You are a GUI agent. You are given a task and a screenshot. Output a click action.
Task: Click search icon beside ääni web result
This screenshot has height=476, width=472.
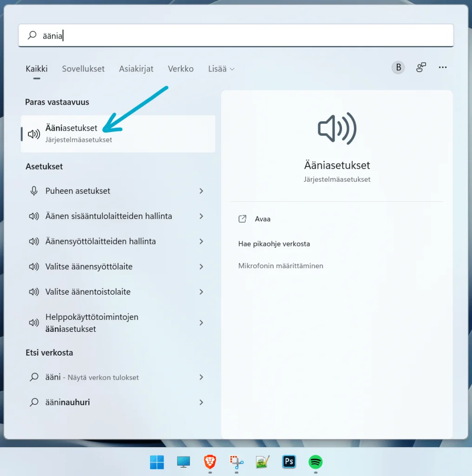point(34,377)
